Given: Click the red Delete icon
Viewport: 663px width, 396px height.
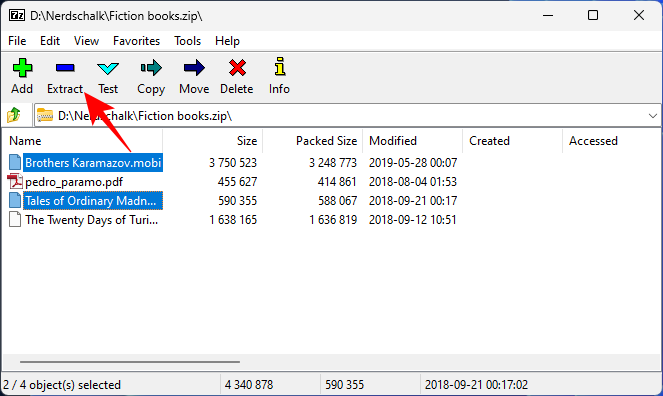Looking at the screenshot, I should 237,68.
